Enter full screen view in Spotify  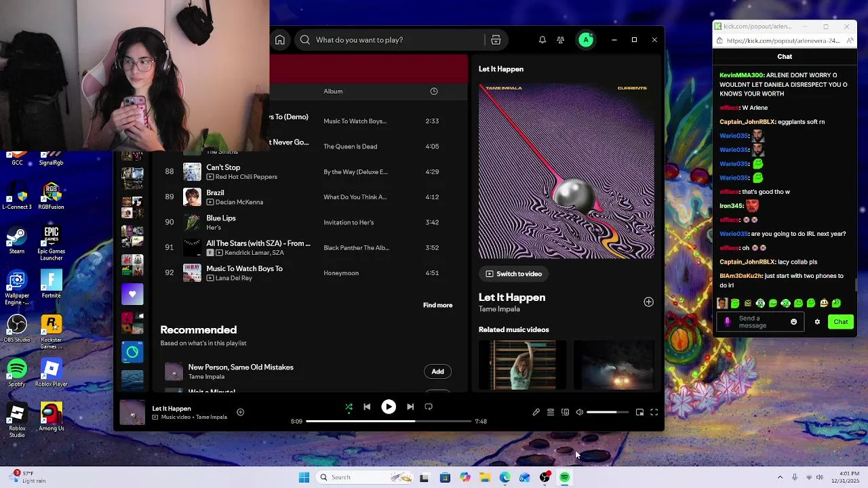(x=654, y=412)
